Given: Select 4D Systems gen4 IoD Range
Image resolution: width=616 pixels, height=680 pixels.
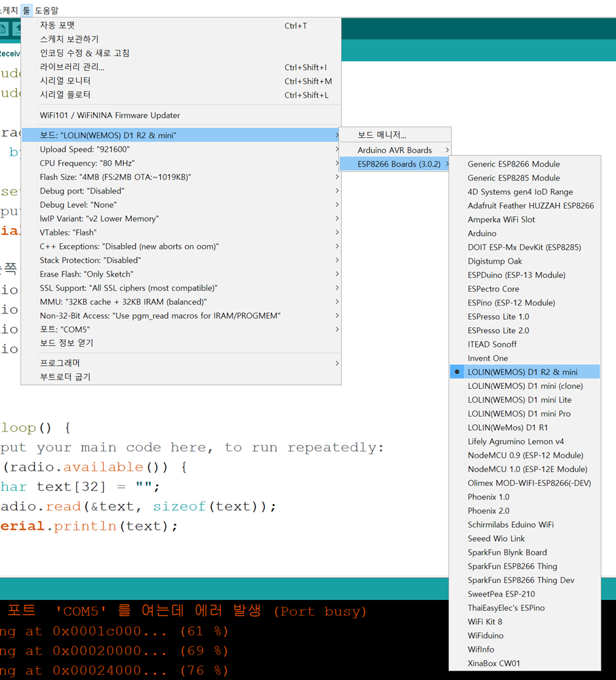Looking at the screenshot, I should coord(525,191).
